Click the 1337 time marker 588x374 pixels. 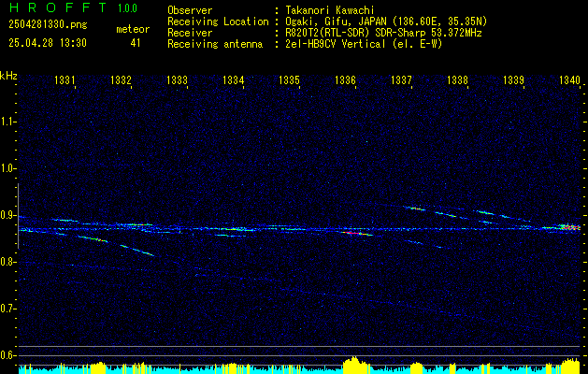pos(402,79)
